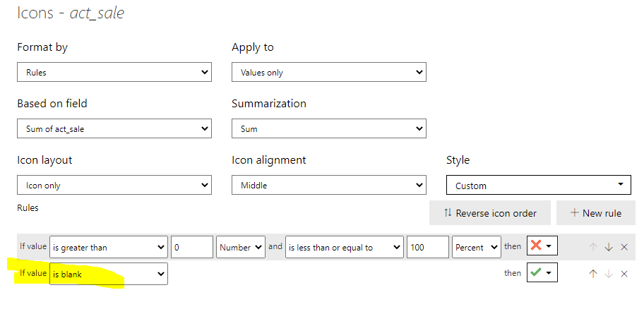Open the green checkmark icon picker

542,272
